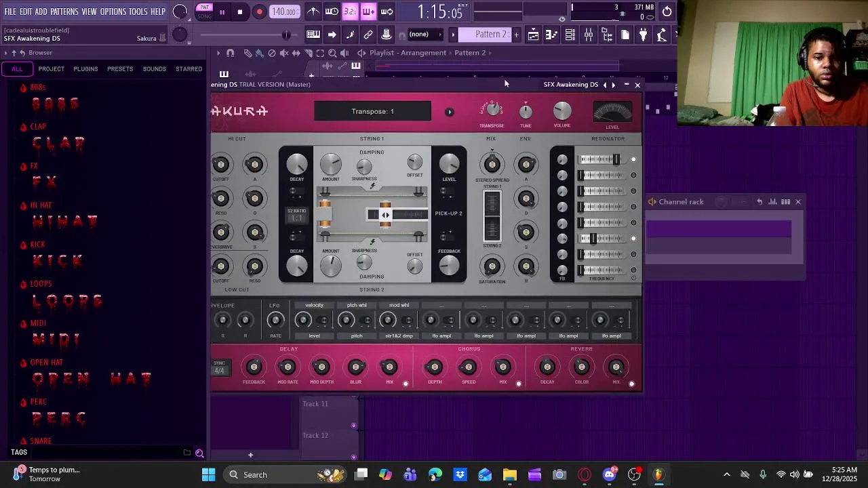Toggle the first resonator band on/off dot
Image resolution: width=868 pixels, height=488 pixels.
point(633,160)
